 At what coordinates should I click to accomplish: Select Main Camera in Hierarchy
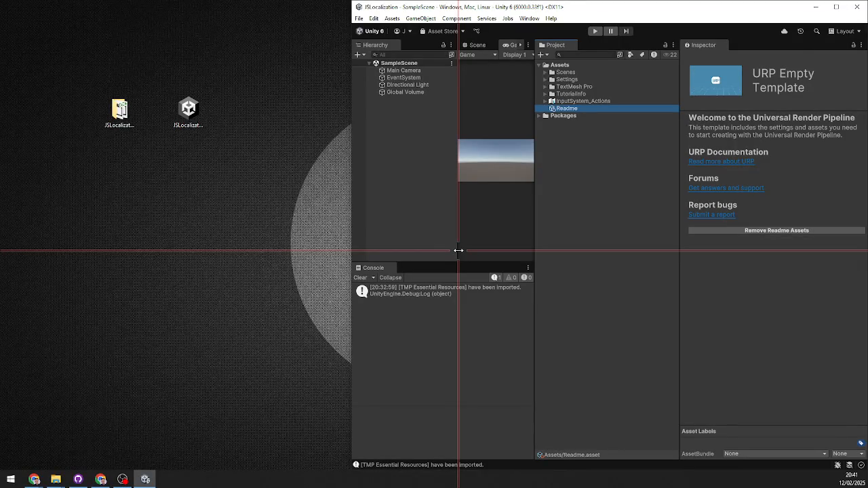coord(403,70)
